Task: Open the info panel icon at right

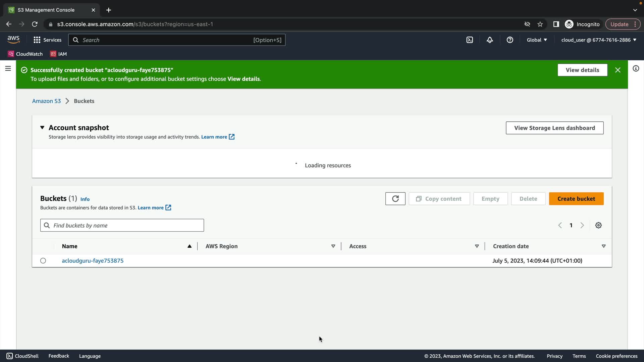Action: coord(636,69)
